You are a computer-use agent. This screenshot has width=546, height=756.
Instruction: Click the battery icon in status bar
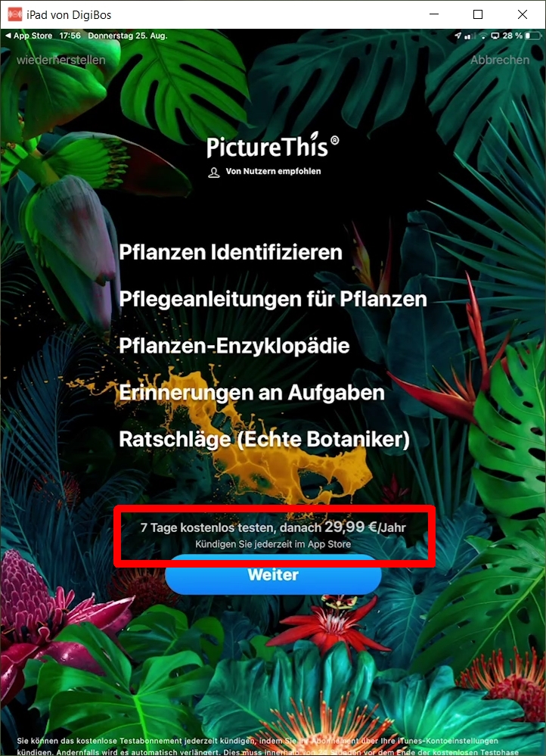tap(533, 36)
